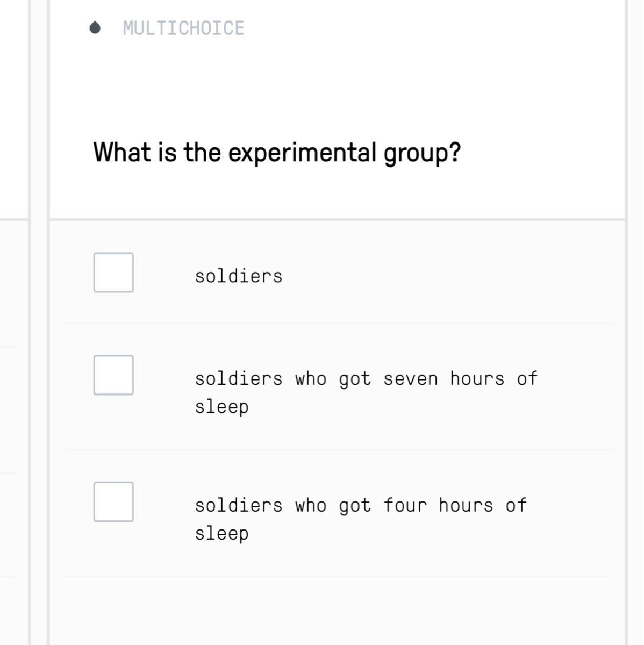The height and width of the screenshot is (645, 644).
Task: Click the word "group?" in the question
Action: [x=422, y=153]
